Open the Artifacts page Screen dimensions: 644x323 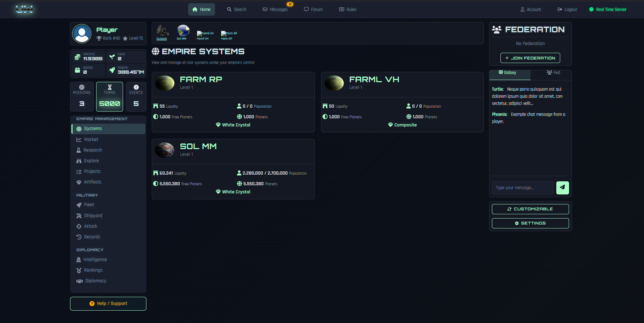93,182
